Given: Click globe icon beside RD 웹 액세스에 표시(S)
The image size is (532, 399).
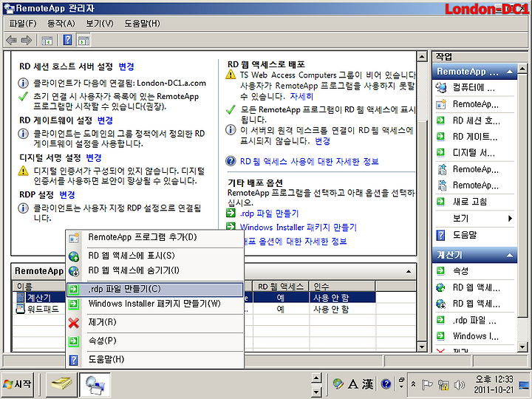Looking at the screenshot, I should point(74,256).
